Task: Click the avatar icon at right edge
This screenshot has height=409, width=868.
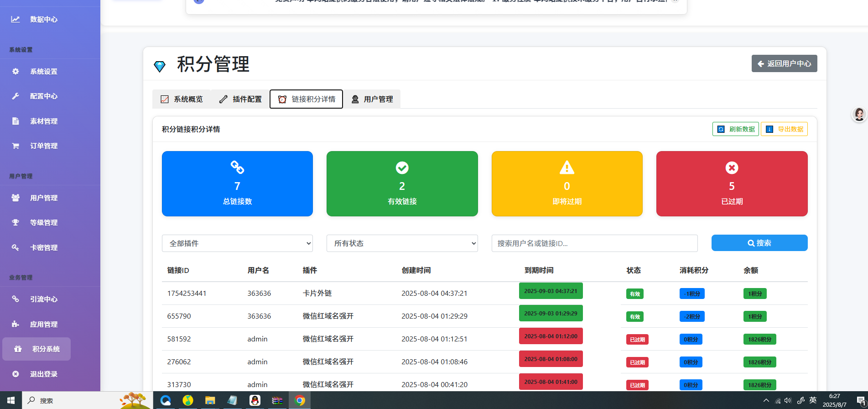Action: tap(859, 114)
